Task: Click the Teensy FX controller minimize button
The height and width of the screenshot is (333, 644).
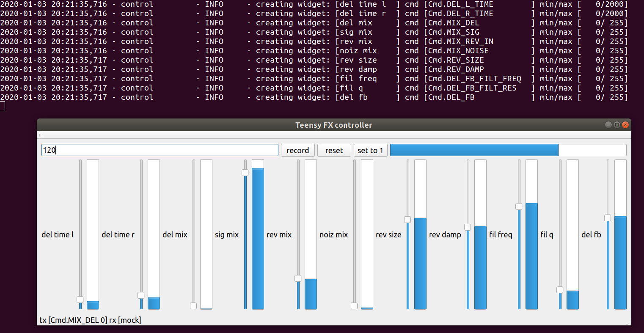Action: [608, 125]
